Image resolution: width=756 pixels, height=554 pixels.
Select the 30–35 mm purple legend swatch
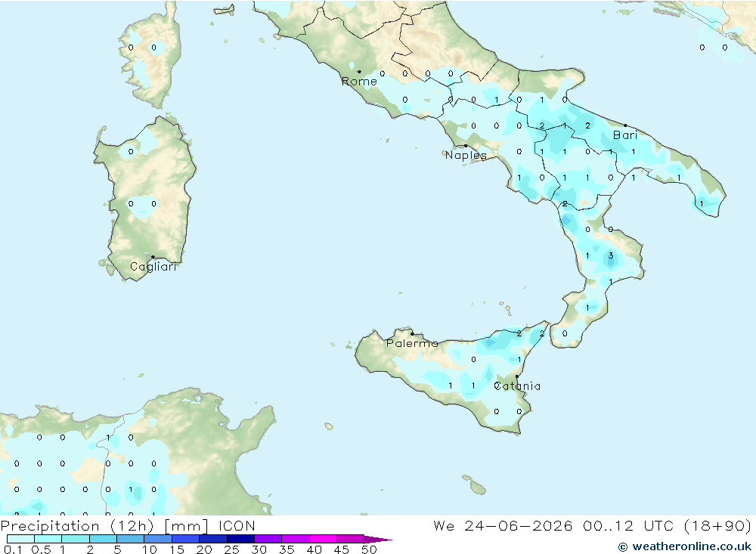pos(268,539)
